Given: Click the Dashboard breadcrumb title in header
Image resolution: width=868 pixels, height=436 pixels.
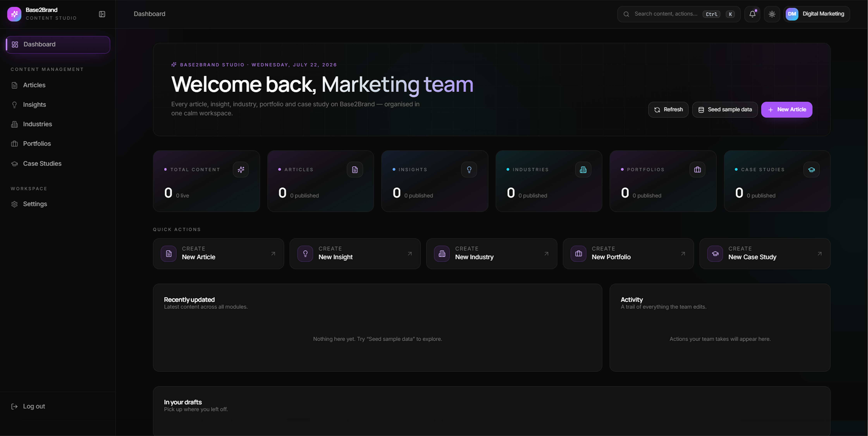Looking at the screenshot, I should [149, 14].
